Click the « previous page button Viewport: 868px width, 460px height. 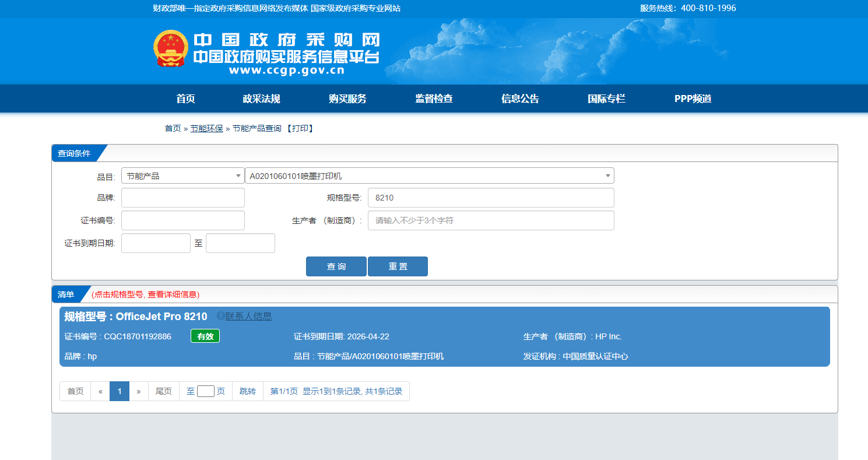point(100,391)
